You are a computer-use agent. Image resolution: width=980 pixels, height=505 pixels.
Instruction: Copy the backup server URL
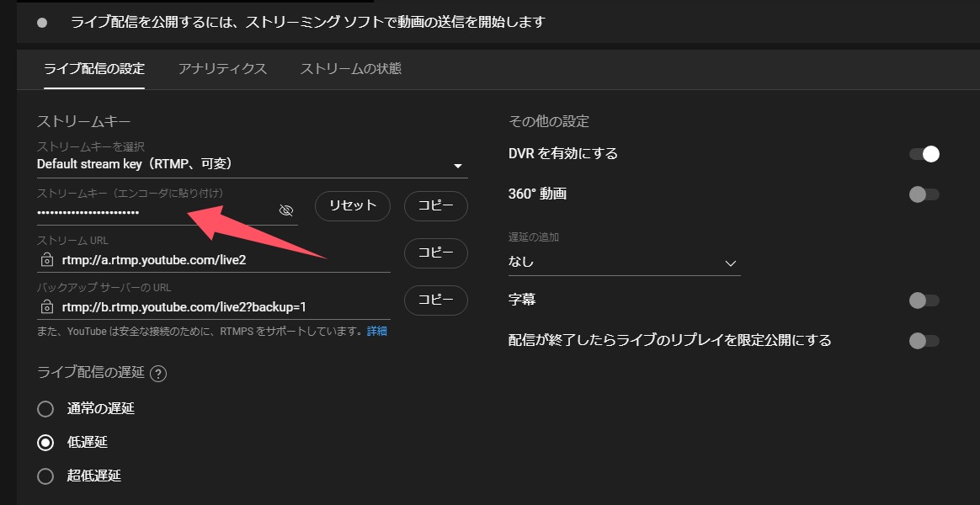tap(435, 300)
